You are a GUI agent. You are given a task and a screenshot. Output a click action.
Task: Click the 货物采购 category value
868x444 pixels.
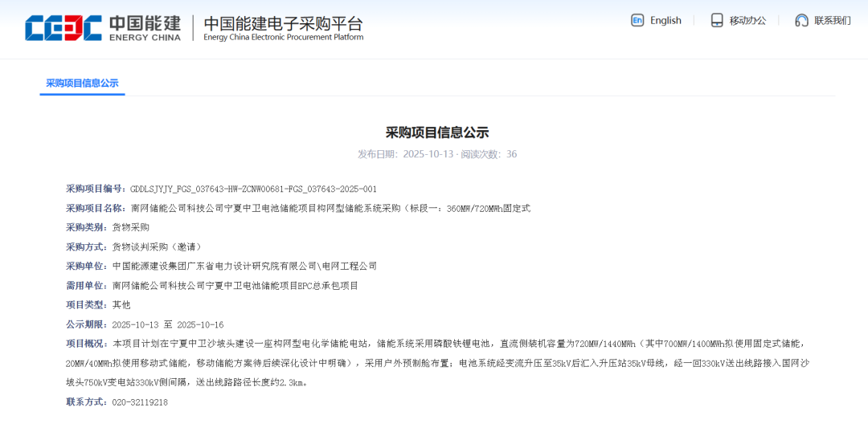coord(130,227)
